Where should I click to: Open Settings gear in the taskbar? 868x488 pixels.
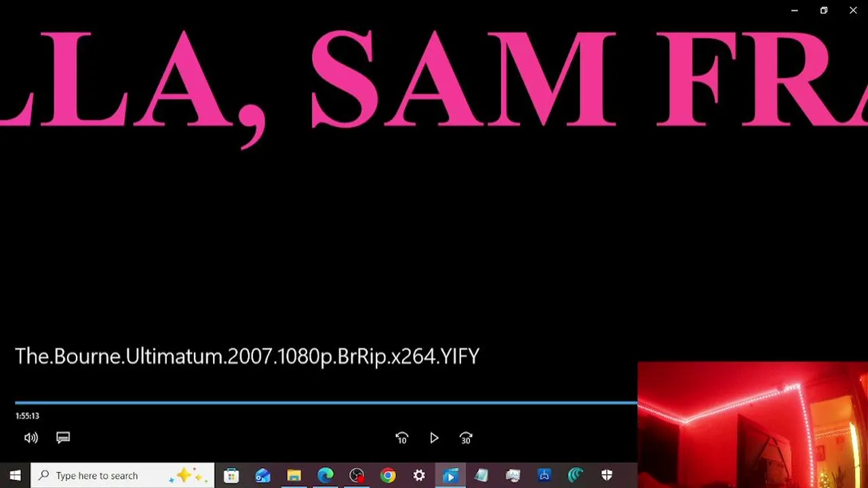coord(419,476)
